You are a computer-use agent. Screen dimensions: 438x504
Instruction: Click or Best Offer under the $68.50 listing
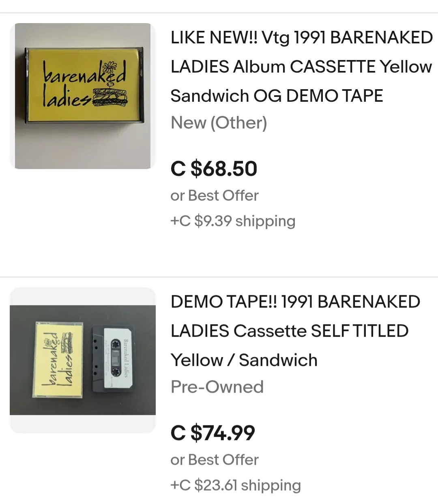[x=215, y=195]
